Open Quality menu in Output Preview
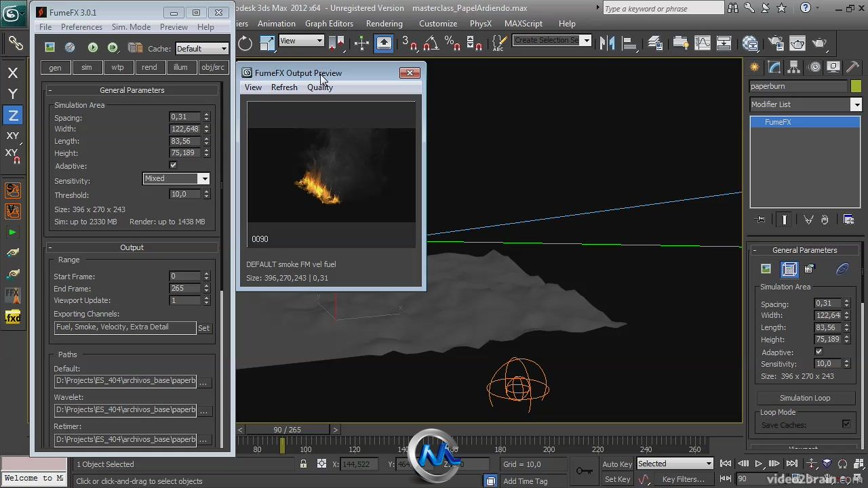The width and height of the screenshot is (868, 488). click(x=320, y=87)
